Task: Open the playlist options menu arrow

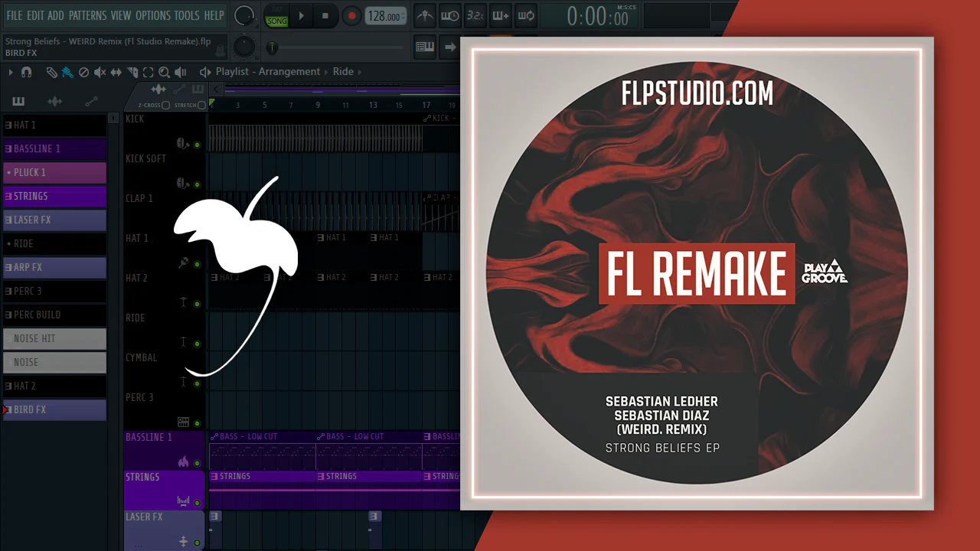Action: [x=11, y=72]
